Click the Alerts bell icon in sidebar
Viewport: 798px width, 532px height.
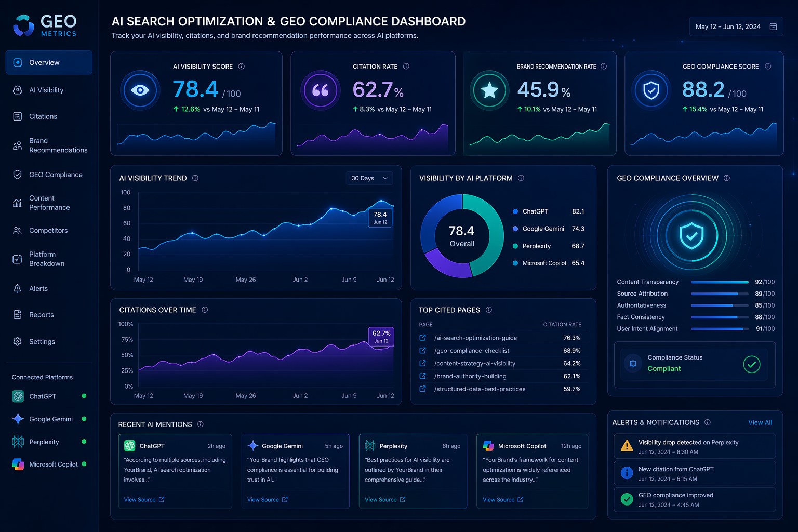[17, 288]
